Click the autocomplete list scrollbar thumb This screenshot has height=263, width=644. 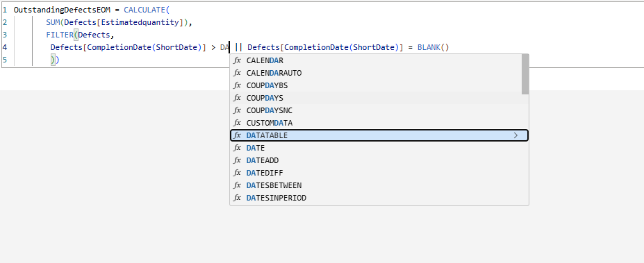pyautogui.click(x=525, y=74)
